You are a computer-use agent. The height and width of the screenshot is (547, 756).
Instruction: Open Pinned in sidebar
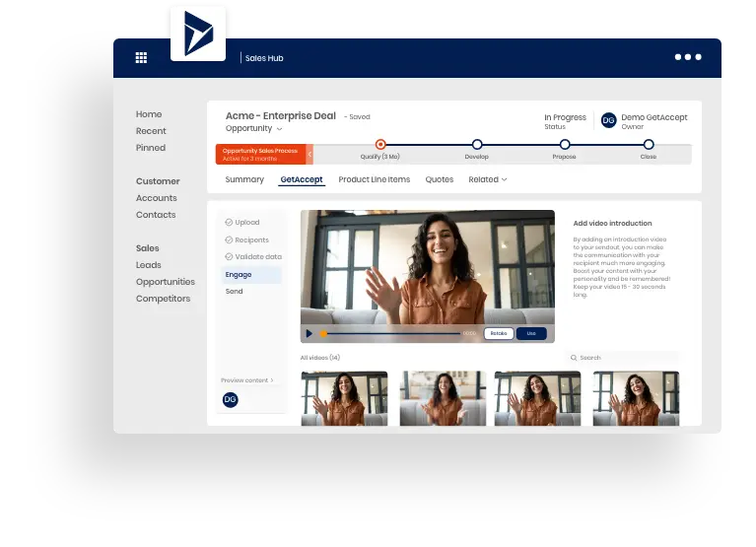[x=151, y=148]
